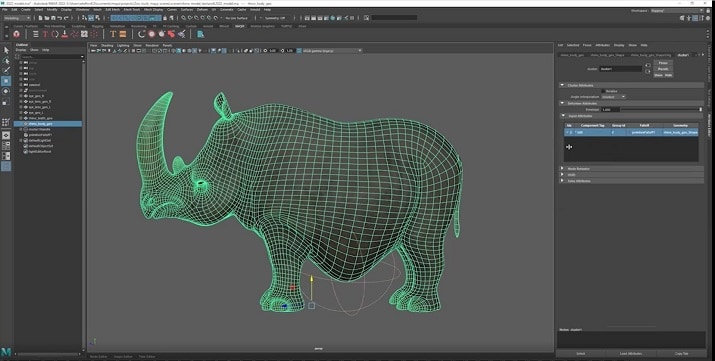Open the viewport gamma color space dropdown

coord(332,51)
